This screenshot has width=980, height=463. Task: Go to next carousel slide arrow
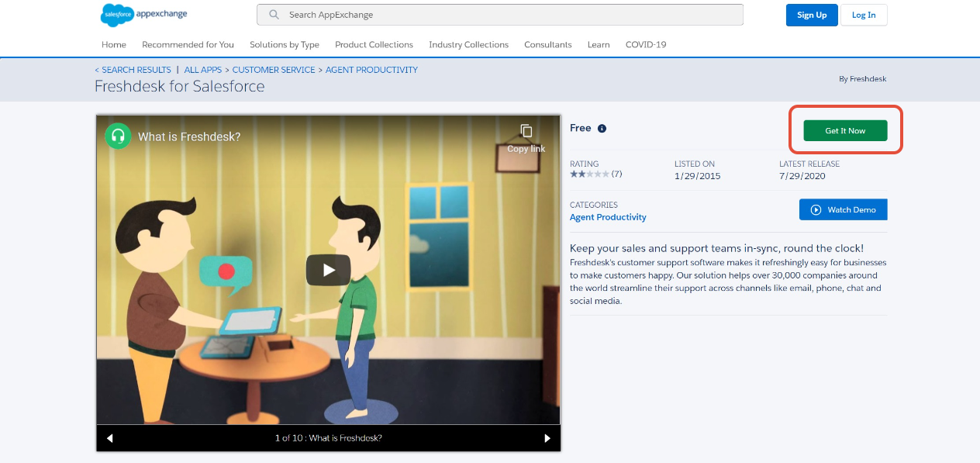click(x=547, y=438)
